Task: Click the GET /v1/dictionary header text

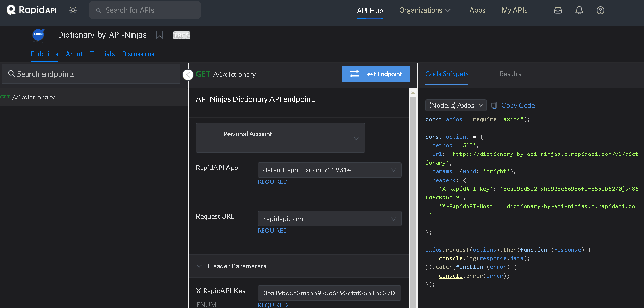Action: [226, 74]
